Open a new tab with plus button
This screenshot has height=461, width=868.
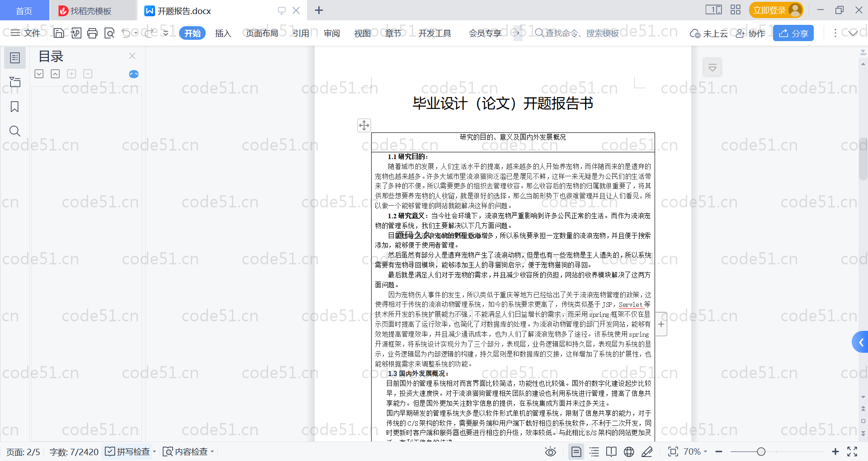[319, 10]
